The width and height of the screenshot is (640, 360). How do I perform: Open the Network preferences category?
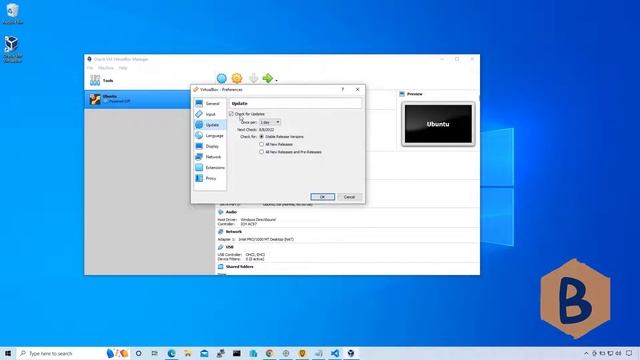click(210, 157)
